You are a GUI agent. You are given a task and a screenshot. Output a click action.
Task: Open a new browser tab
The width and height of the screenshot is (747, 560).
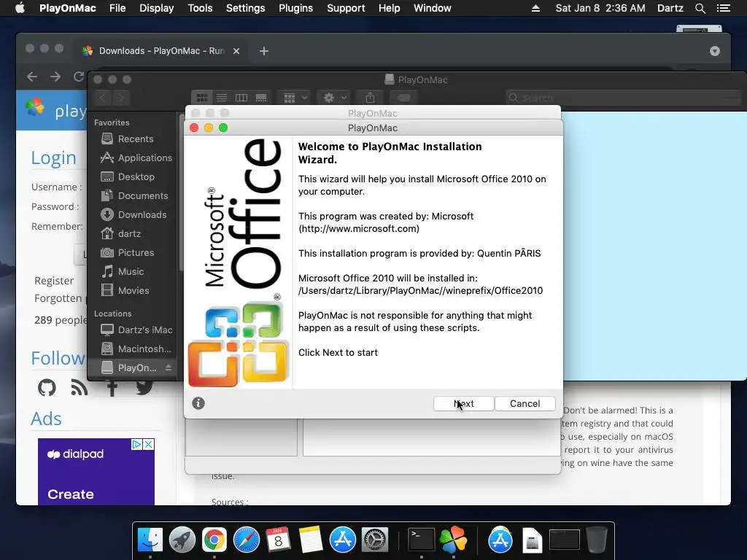(x=264, y=51)
